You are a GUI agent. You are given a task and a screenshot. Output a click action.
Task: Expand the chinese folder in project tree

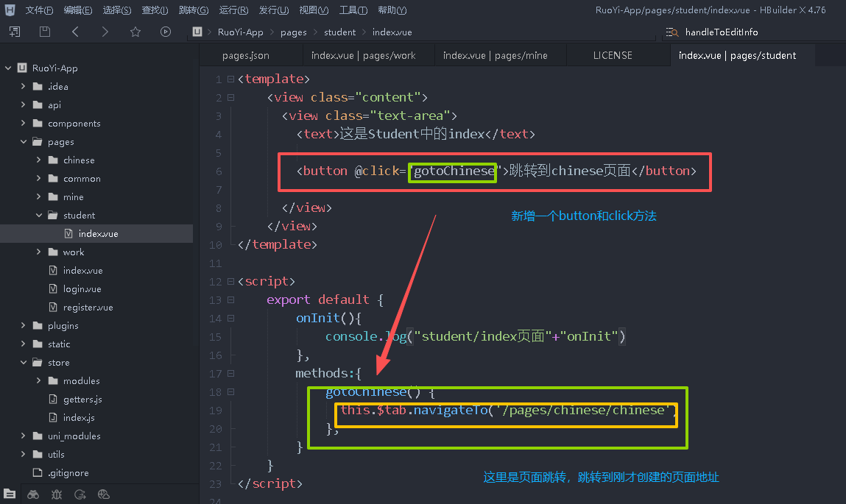click(38, 160)
